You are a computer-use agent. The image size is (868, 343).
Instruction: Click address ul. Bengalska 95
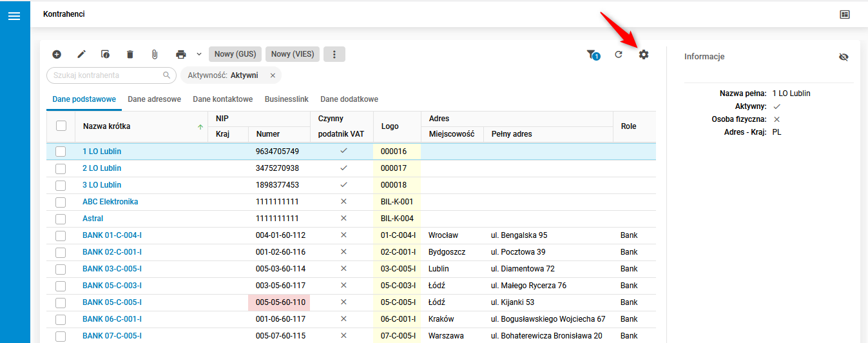519,235
